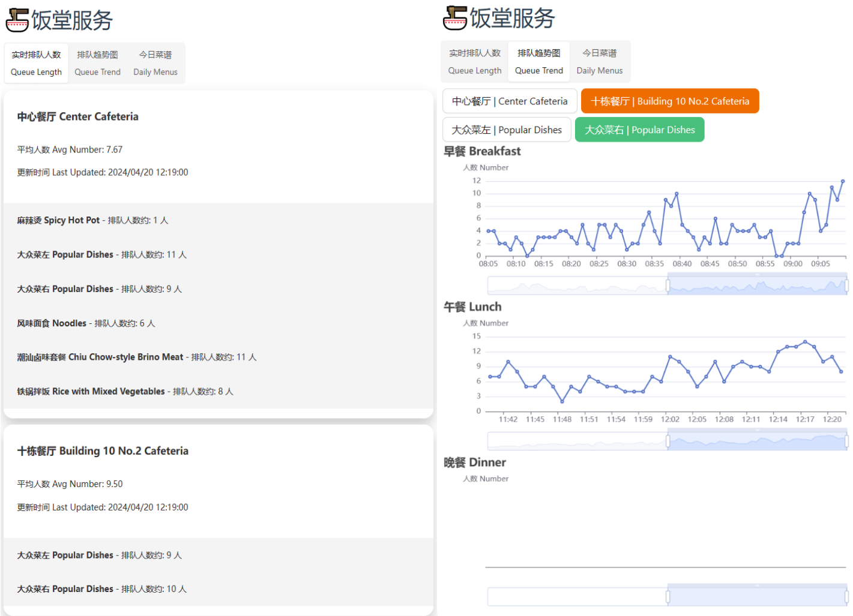This screenshot has width=853, height=616.
Task: Grab left handle of Breakfast zoom slider
Action: click(x=668, y=286)
